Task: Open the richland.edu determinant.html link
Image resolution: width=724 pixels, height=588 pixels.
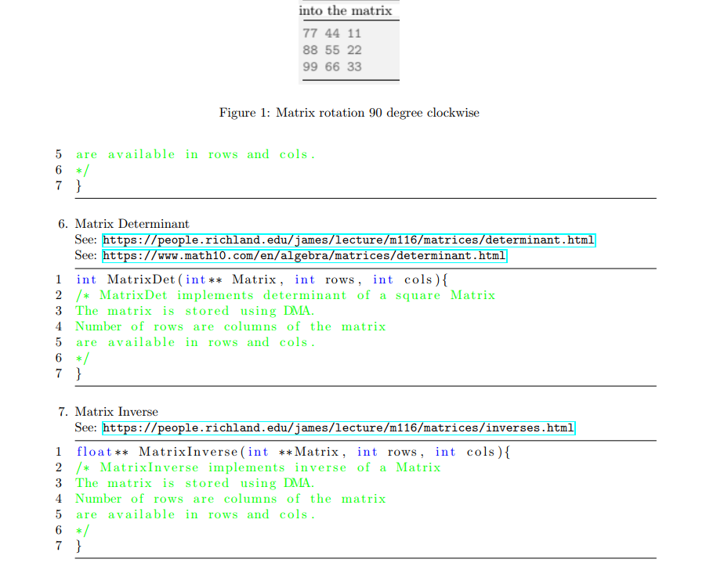Action: tap(349, 240)
